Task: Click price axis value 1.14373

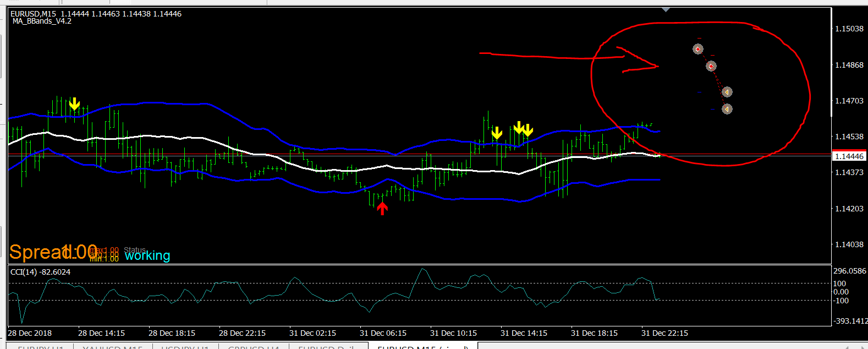Action: (849, 172)
